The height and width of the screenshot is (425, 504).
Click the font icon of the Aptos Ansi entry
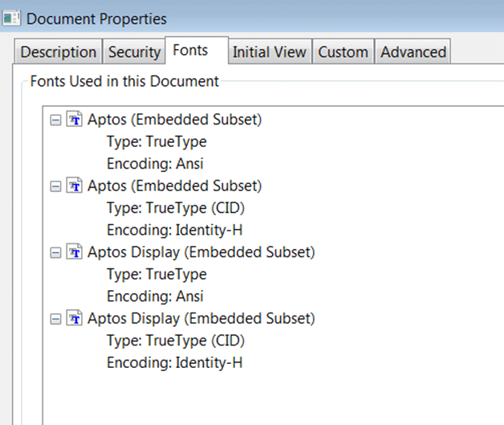(x=75, y=119)
